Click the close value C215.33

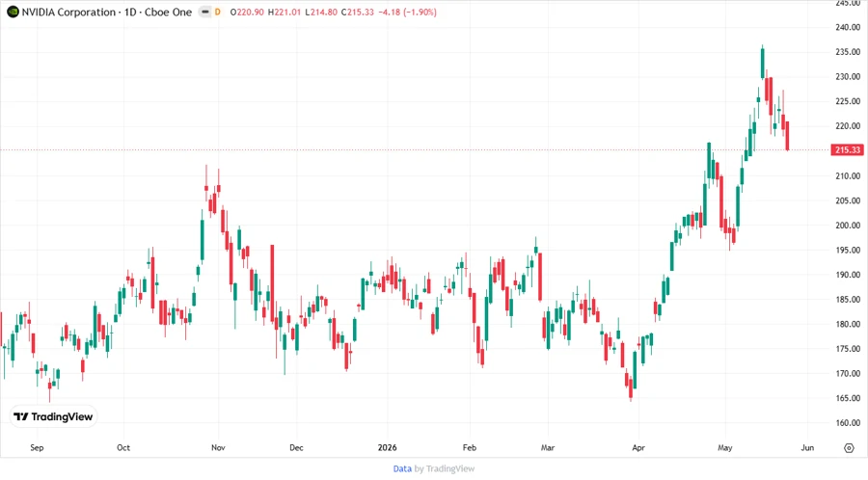coord(358,12)
